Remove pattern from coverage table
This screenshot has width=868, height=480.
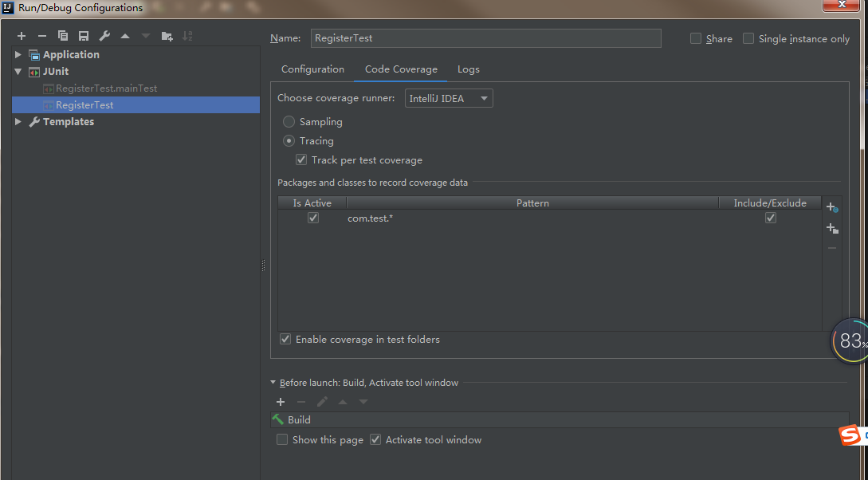[832, 248]
